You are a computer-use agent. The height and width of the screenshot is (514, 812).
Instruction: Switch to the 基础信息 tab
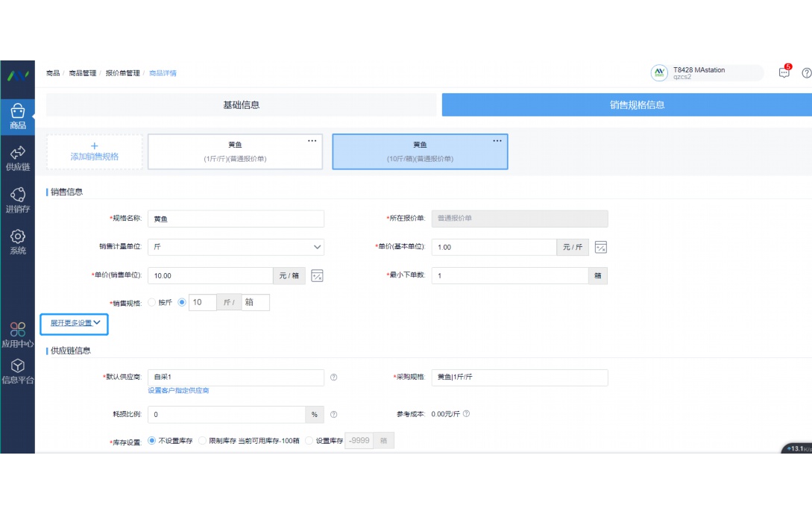pyautogui.click(x=239, y=105)
